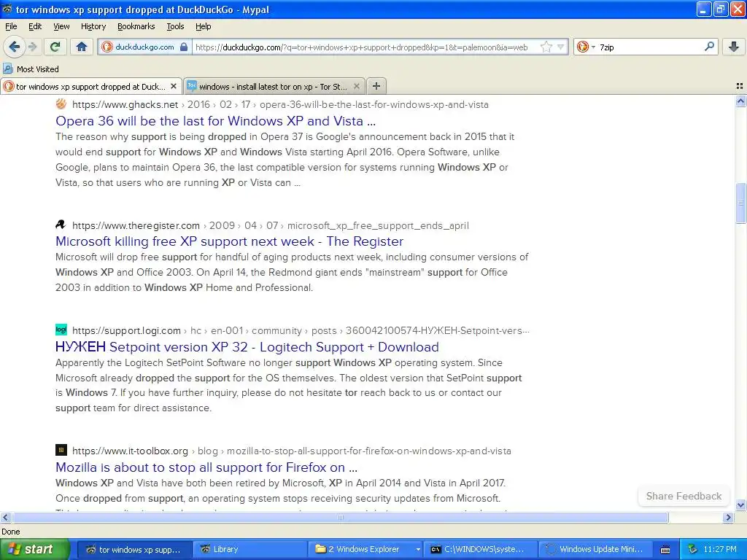
Task: Open the Bookmarks menu
Action: tap(136, 26)
